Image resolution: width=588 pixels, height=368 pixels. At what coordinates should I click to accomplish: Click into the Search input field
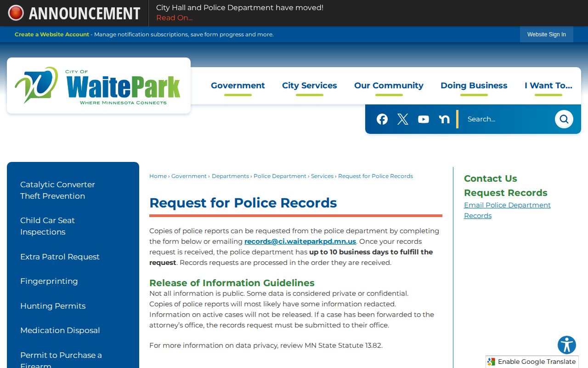pyautogui.click(x=507, y=119)
